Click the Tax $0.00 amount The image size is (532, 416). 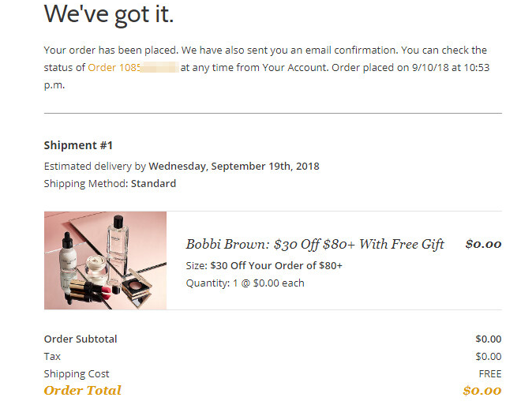(x=488, y=357)
